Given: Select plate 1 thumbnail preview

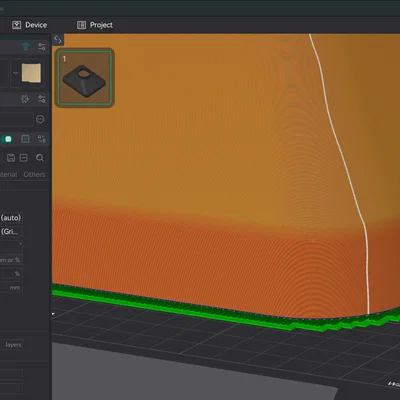Looking at the screenshot, I should pyautogui.click(x=85, y=78).
